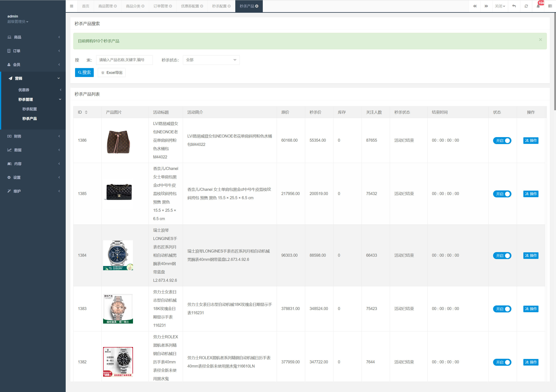Open the 商品 sidebar menu
556x392 pixels.
(33, 37)
